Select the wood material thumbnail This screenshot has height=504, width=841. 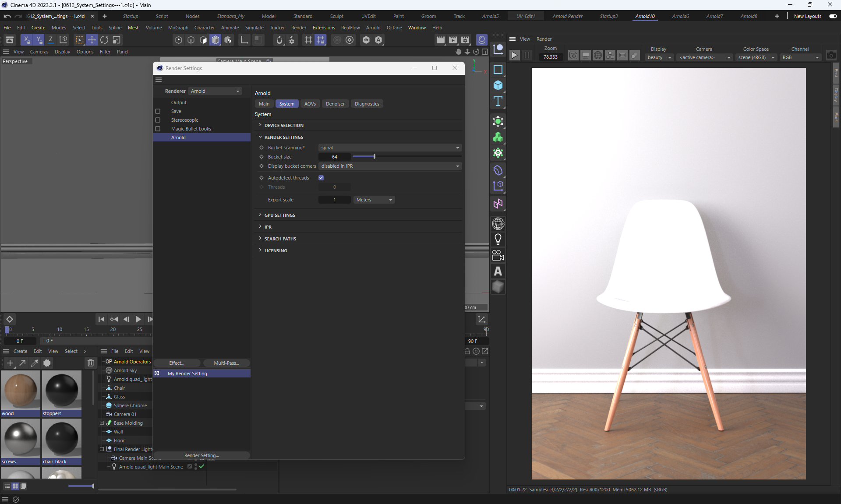pos(20,390)
